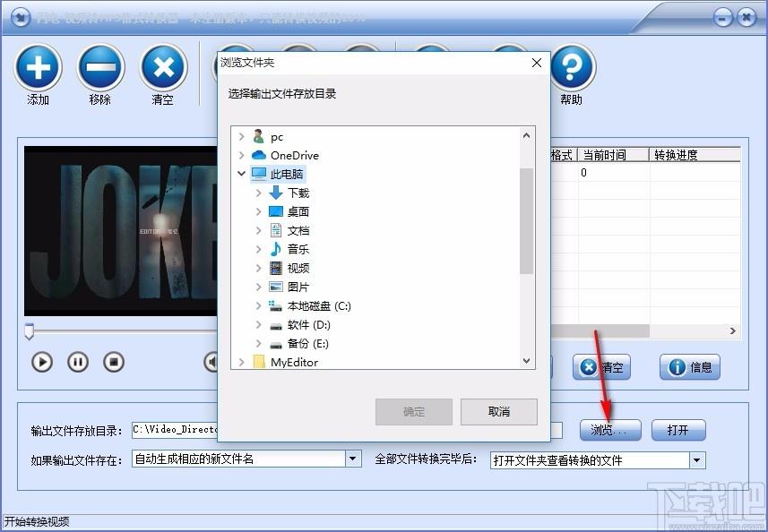Screen dimensions: 768x532
Task: Click the app logo in title bar
Action: pyautogui.click(x=20, y=17)
